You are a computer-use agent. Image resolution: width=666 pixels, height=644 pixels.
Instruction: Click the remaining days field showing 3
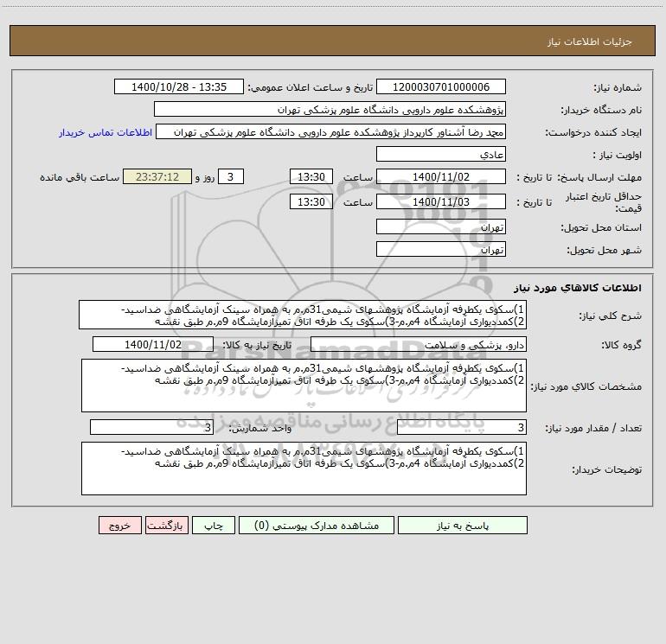click(x=231, y=176)
